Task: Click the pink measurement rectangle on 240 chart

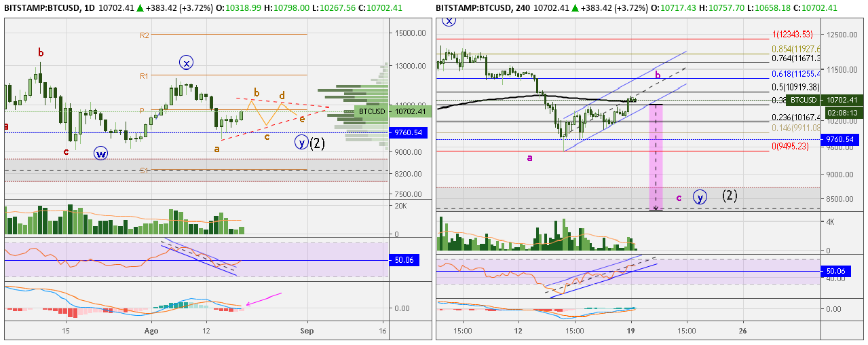Action: tap(656, 156)
